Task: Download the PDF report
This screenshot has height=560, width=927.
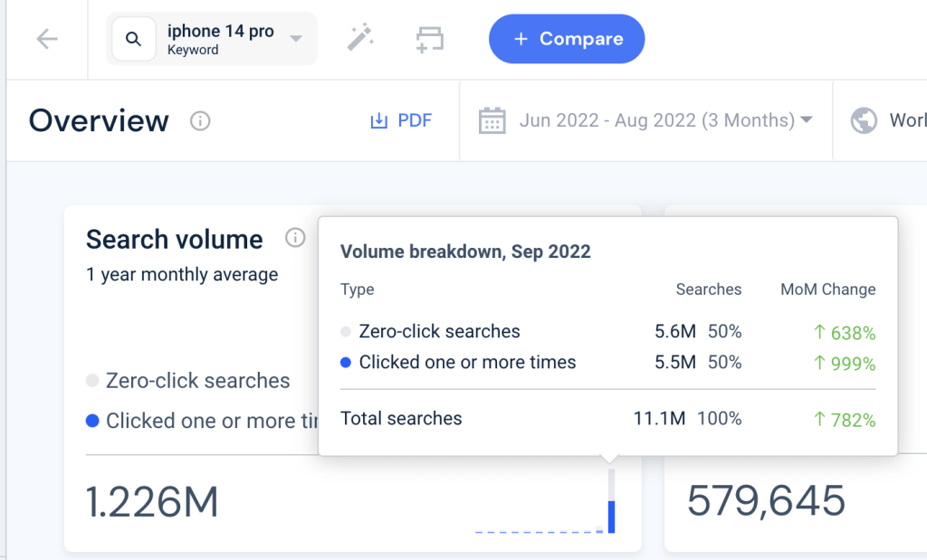Action: pyautogui.click(x=401, y=120)
